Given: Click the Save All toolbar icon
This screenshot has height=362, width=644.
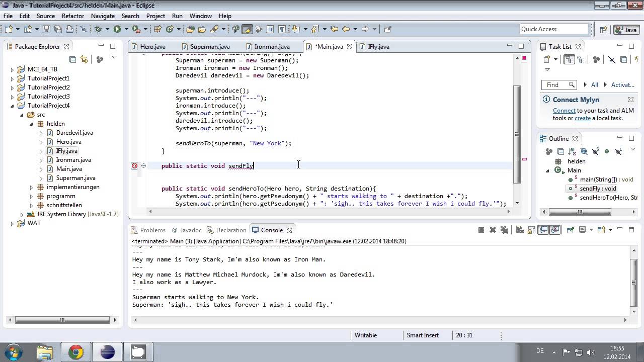Looking at the screenshot, I should pos(57,29).
